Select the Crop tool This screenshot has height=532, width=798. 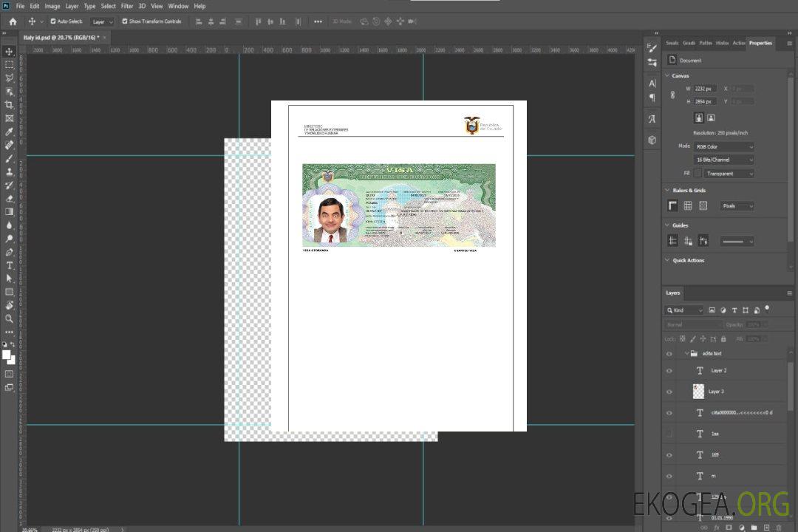9,105
